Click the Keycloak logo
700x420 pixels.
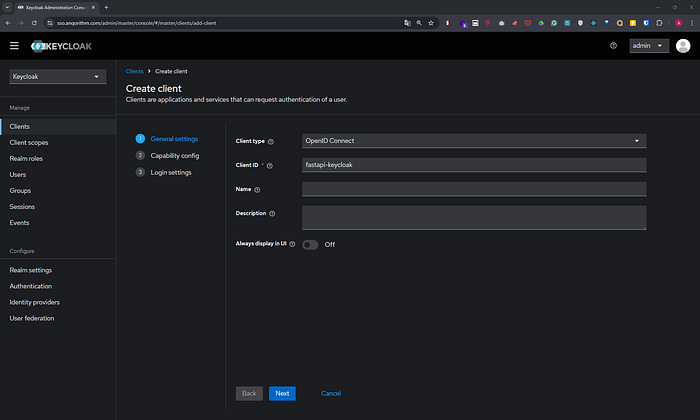(x=61, y=46)
